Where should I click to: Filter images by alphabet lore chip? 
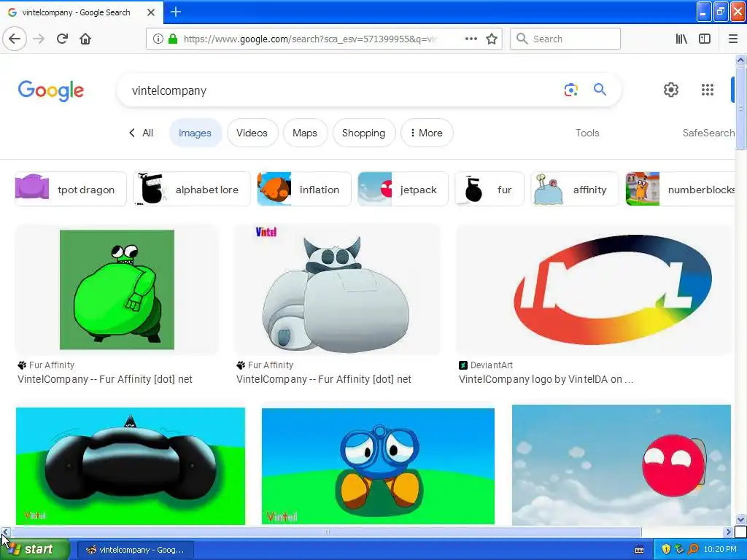(192, 189)
